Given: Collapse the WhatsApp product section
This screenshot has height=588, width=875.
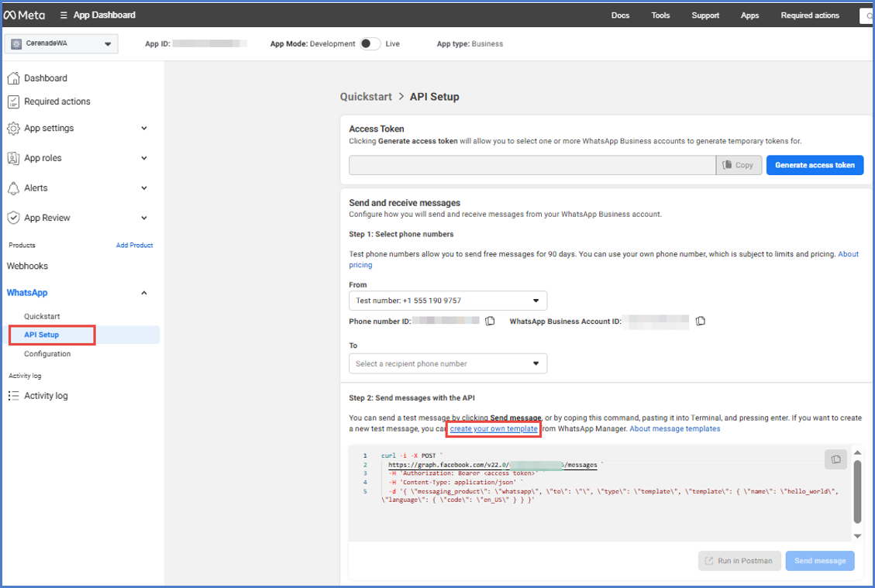Looking at the screenshot, I should point(144,293).
